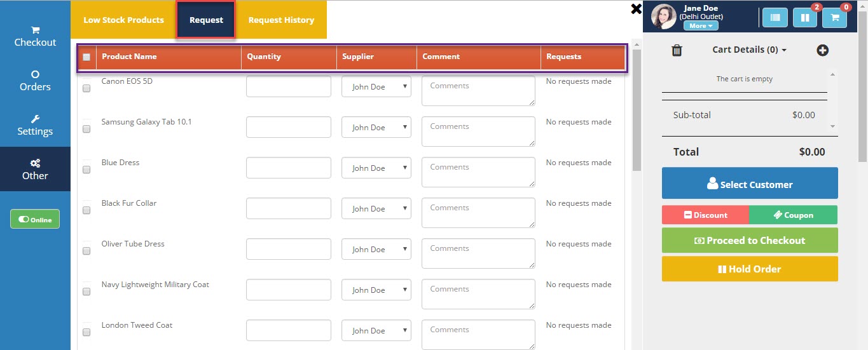Viewport: 868px width, 350px height.
Task: Switch to the Low Stock Products tab
Action: tap(123, 20)
